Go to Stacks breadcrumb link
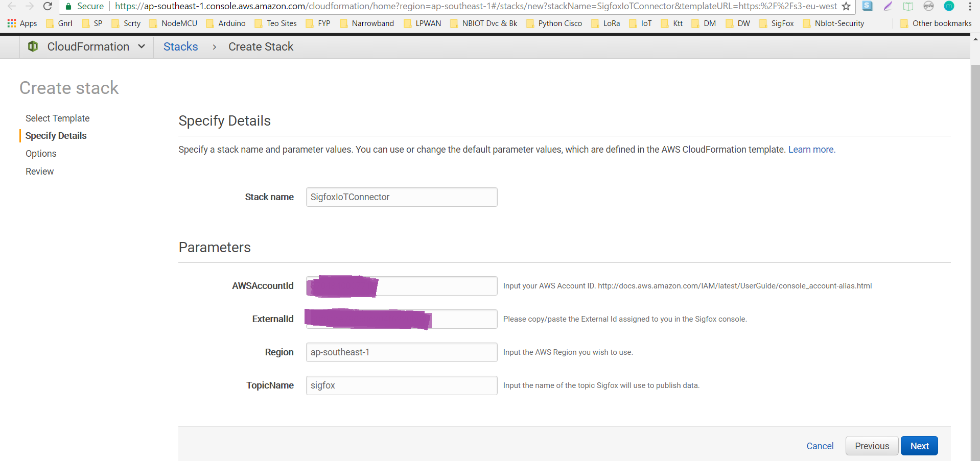Image resolution: width=980 pixels, height=461 pixels. click(x=180, y=46)
